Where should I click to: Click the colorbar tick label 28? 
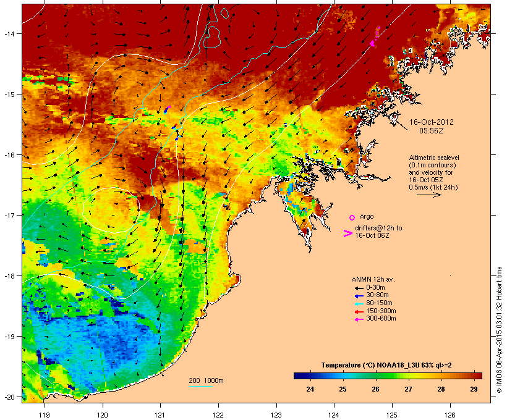[441, 389]
